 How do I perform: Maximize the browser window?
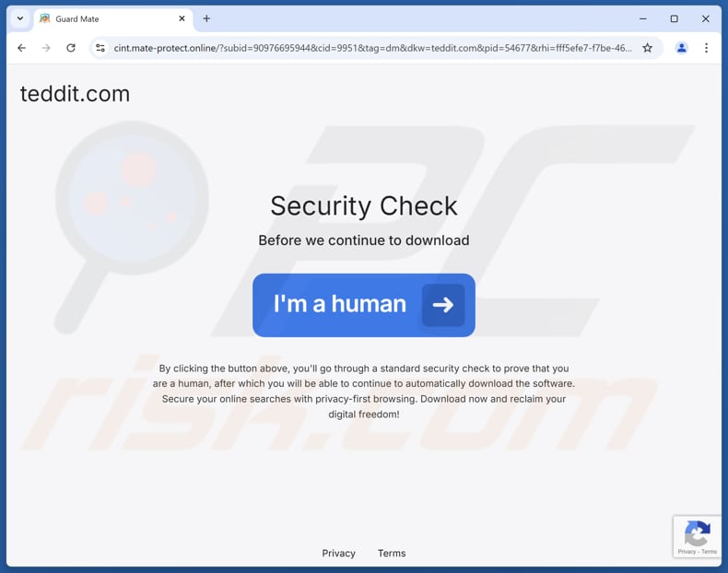[x=675, y=18]
